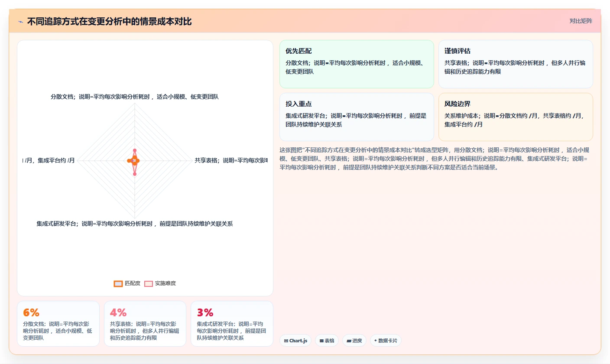Image resolution: width=610 pixels, height=364 pixels.
Task: Select the Chart.js tag
Action: pos(295,341)
